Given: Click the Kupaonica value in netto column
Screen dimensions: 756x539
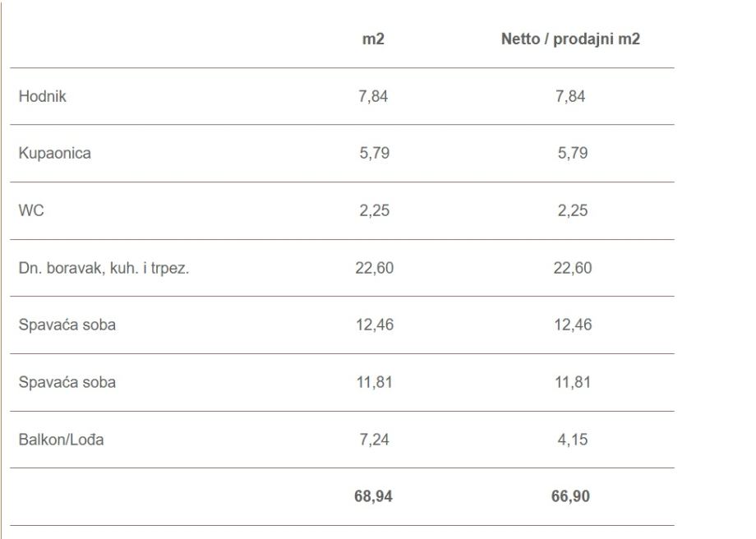Looking at the screenshot, I should [x=571, y=154].
